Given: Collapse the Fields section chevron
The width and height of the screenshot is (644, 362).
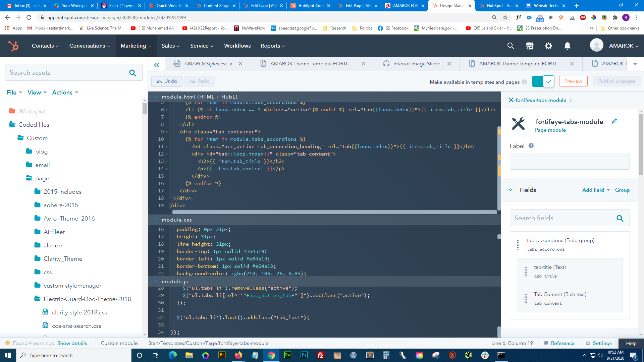Looking at the screenshot, I should (511, 190).
